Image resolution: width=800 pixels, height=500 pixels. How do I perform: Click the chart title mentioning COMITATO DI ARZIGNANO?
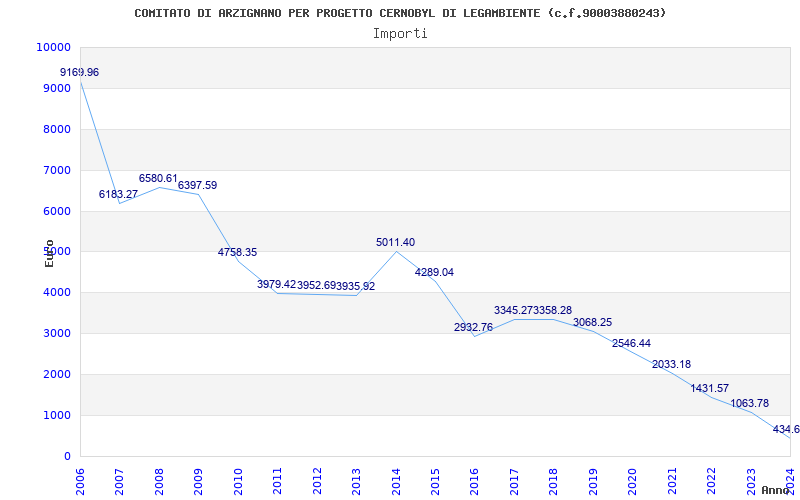pos(401,13)
